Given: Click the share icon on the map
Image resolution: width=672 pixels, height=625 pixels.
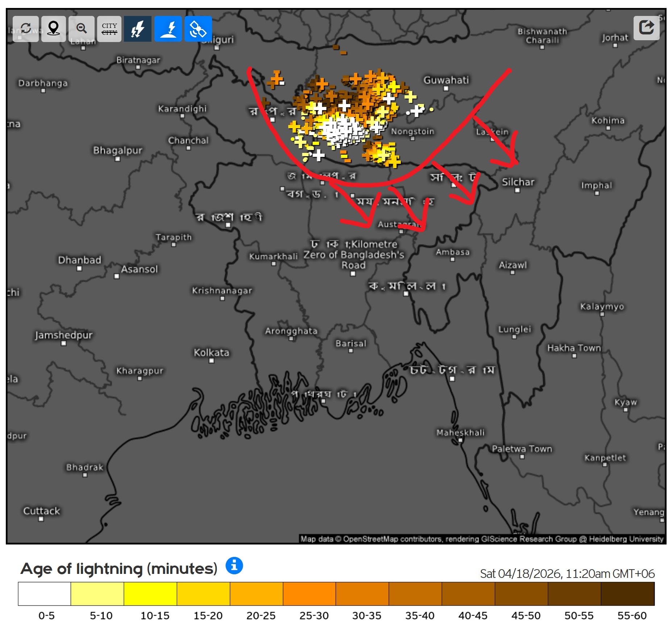Looking at the screenshot, I should click(646, 28).
